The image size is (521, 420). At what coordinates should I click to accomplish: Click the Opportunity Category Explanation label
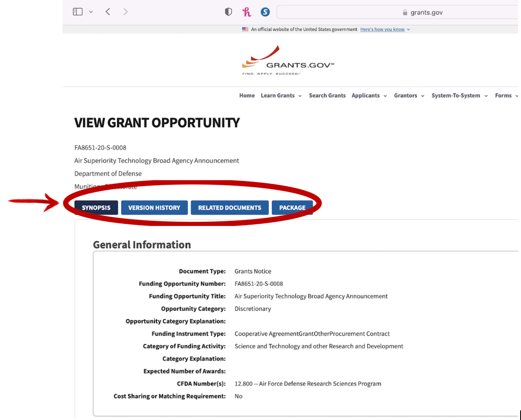pyautogui.click(x=176, y=321)
